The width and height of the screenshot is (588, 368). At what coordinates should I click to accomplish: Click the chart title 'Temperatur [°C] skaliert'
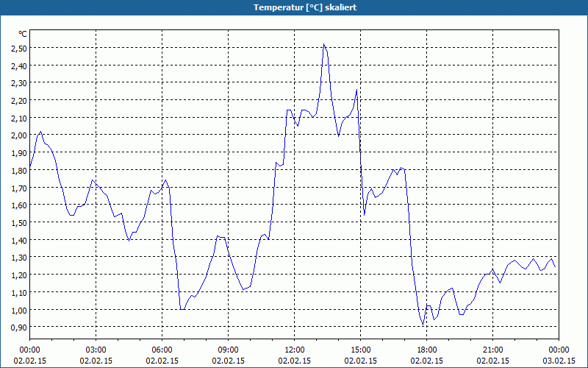(x=305, y=7)
